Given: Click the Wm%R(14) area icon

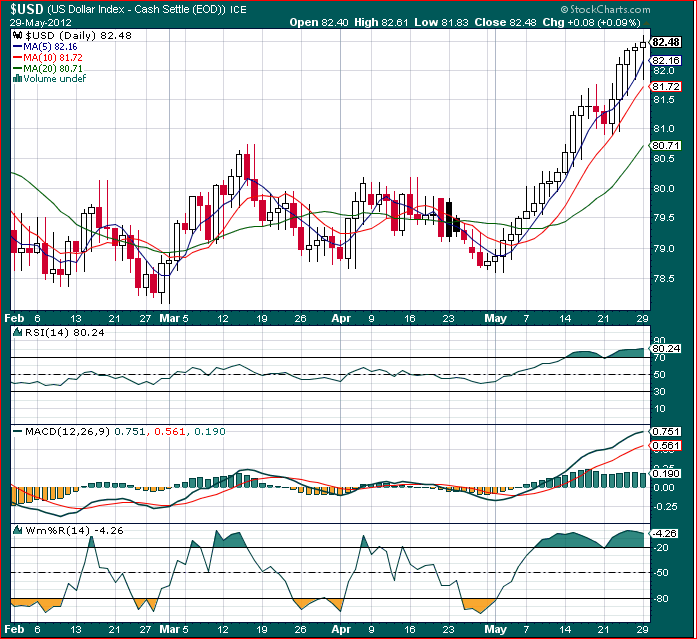Looking at the screenshot, I should pyautogui.click(x=18, y=530).
